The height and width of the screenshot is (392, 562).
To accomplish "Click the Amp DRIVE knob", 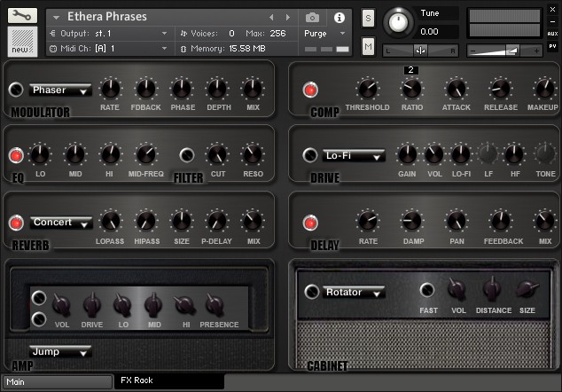I will pyautogui.click(x=92, y=305).
